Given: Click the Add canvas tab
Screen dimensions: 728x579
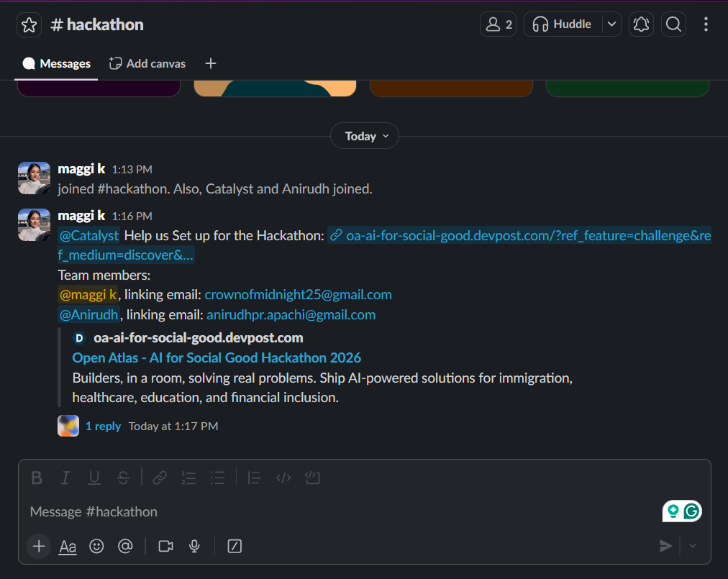Looking at the screenshot, I should coord(147,63).
